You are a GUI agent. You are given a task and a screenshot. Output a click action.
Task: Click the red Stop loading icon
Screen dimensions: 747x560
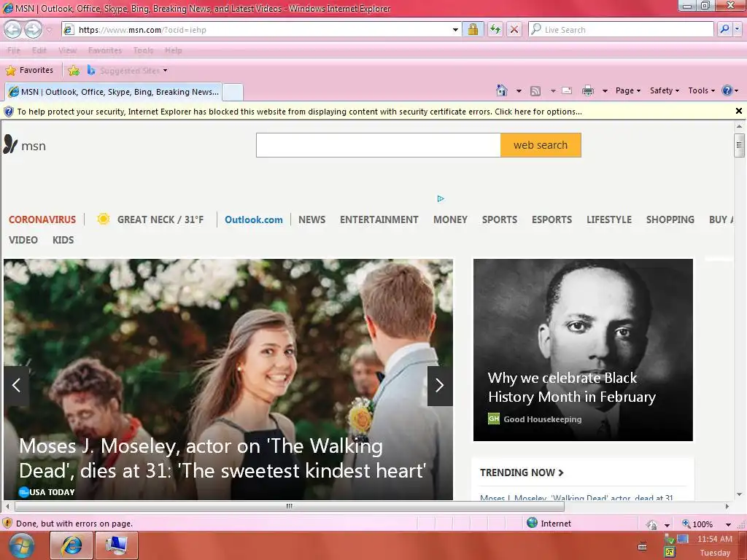point(514,29)
